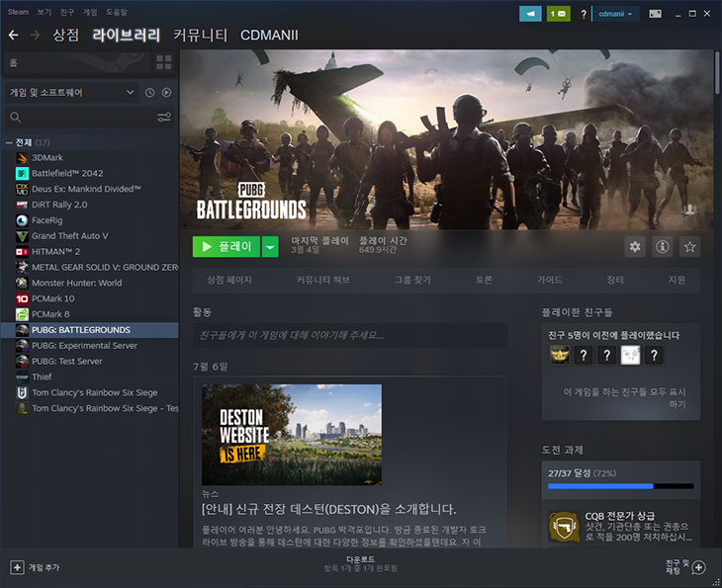
Task: Open the 도움말 menu
Action: point(117,12)
